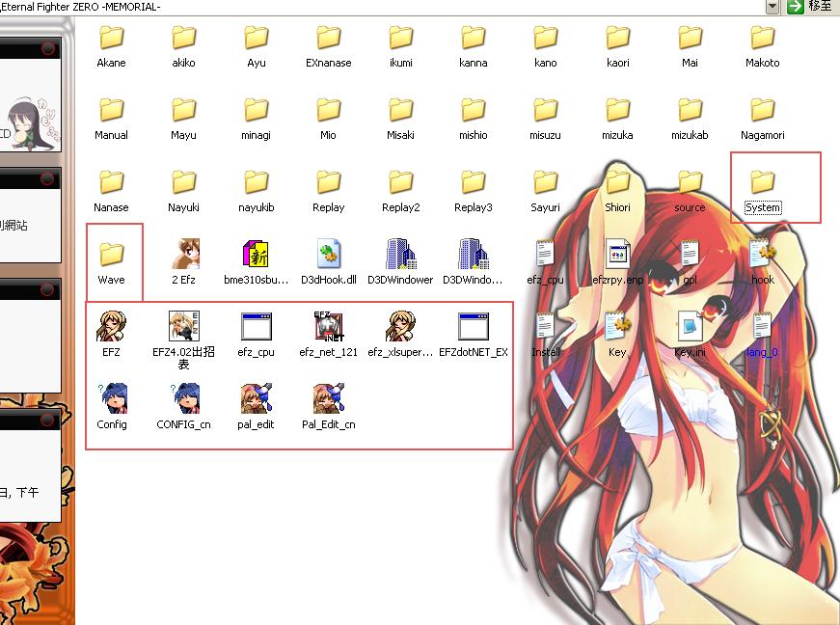The image size is (840, 625).
Task: Select the efz_xlsuper file icon
Action: coord(401,326)
